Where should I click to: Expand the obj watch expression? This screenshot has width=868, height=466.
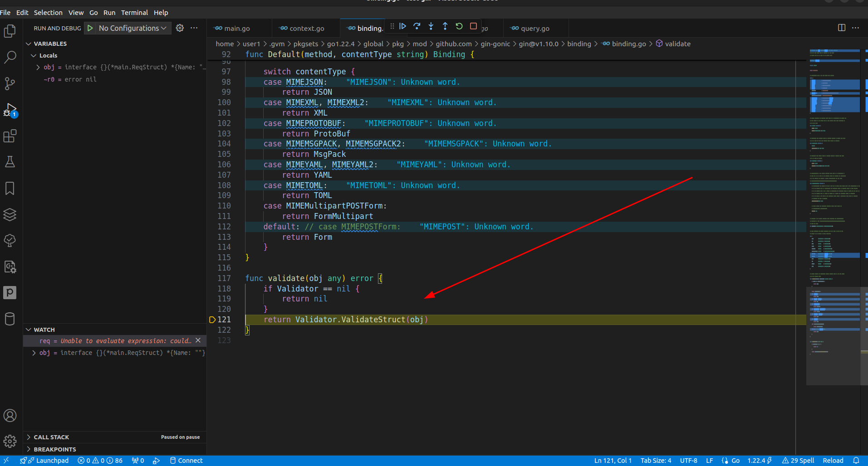34,353
